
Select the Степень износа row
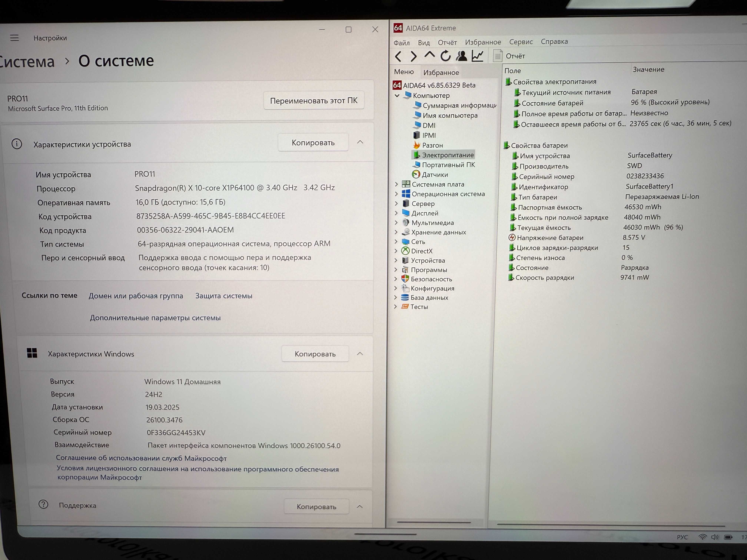(571, 258)
